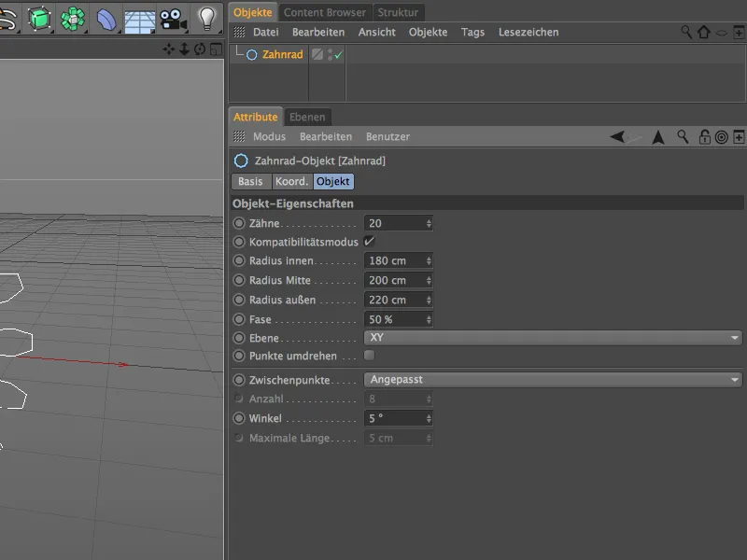Open the Koord. properties tab
This screenshot has height=560, width=747.
coord(291,181)
